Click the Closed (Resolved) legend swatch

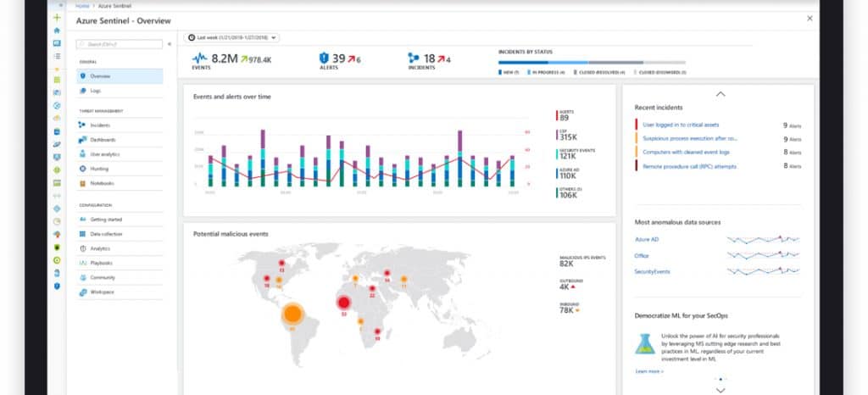tap(576, 72)
